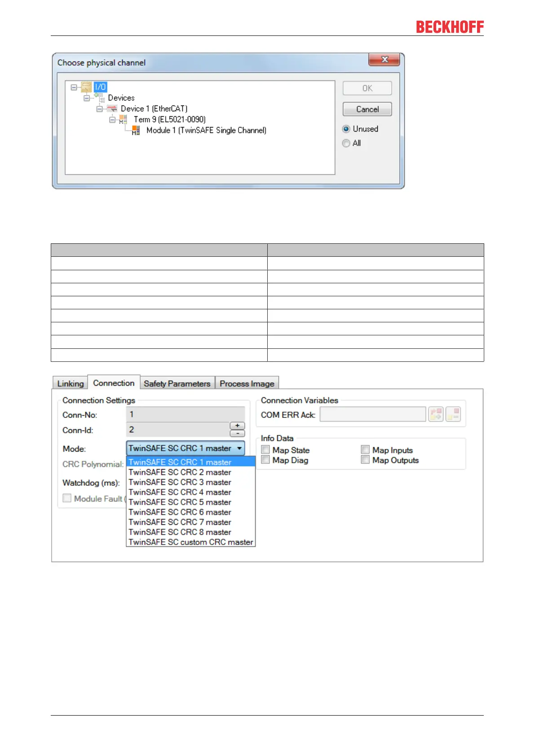Select Module 1 (TwinSAFE Single Channel)
The width and height of the screenshot is (535, 756).
point(207,130)
